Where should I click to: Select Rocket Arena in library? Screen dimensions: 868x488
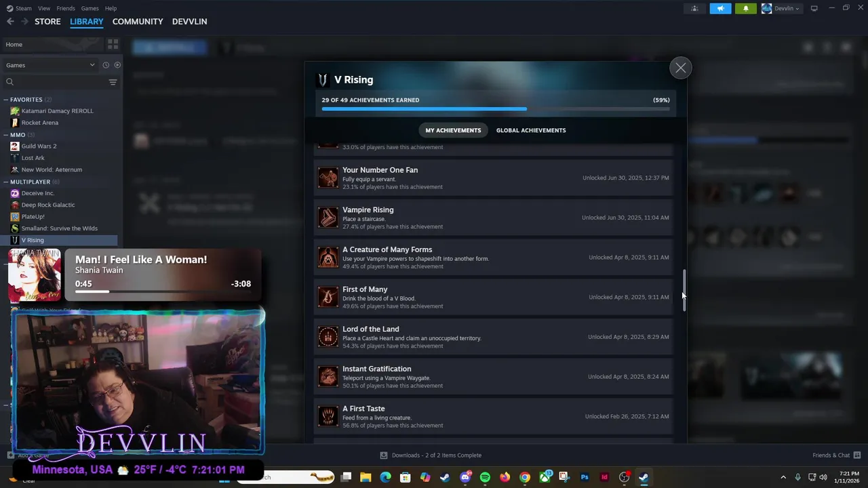click(x=39, y=123)
